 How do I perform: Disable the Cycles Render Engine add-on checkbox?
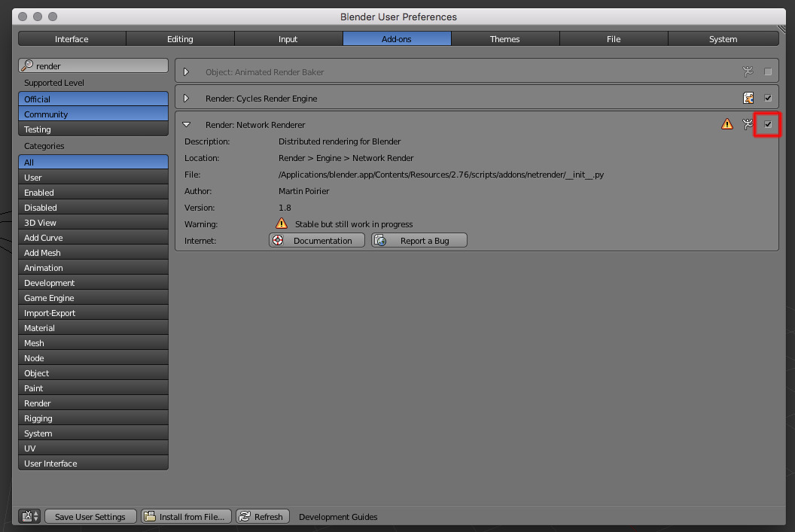coord(768,98)
